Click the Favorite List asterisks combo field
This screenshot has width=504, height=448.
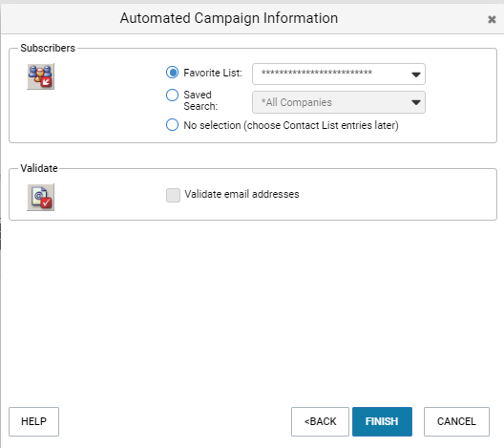pyautogui.click(x=339, y=74)
